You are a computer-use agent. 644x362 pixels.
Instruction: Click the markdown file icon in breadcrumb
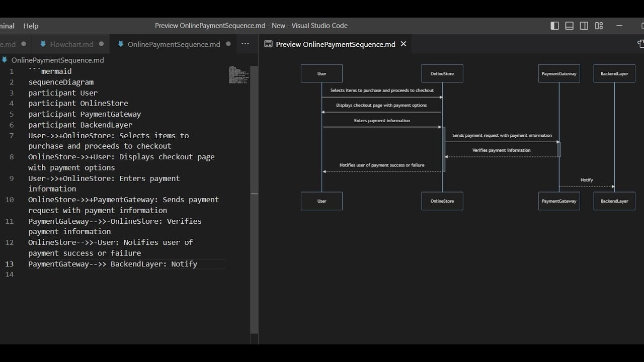click(5, 60)
